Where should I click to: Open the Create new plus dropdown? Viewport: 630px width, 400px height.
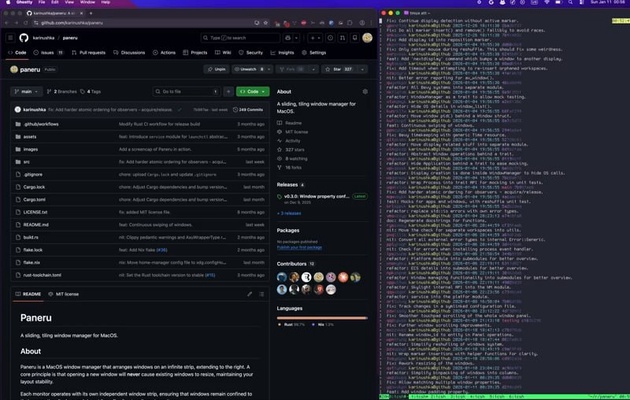click(x=315, y=38)
